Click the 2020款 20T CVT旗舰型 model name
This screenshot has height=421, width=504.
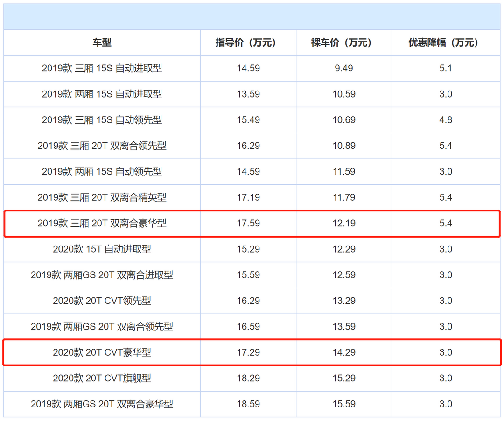pyautogui.click(x=102, y=378)
